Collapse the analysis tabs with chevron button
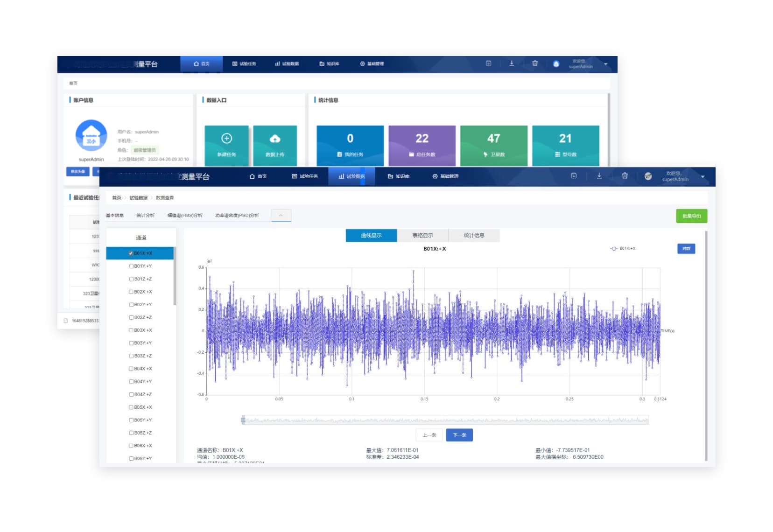Screen dimensions: 773x532 (281, 215)
